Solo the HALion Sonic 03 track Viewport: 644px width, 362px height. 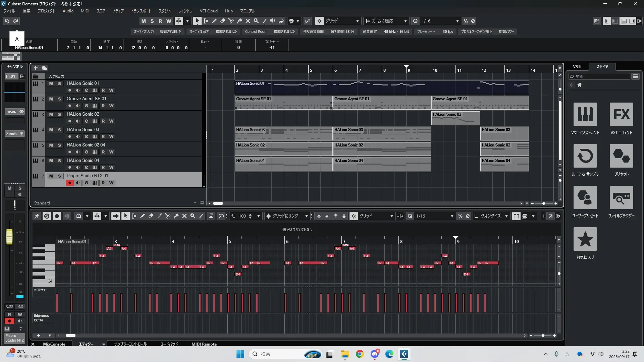tap(59, 130)
